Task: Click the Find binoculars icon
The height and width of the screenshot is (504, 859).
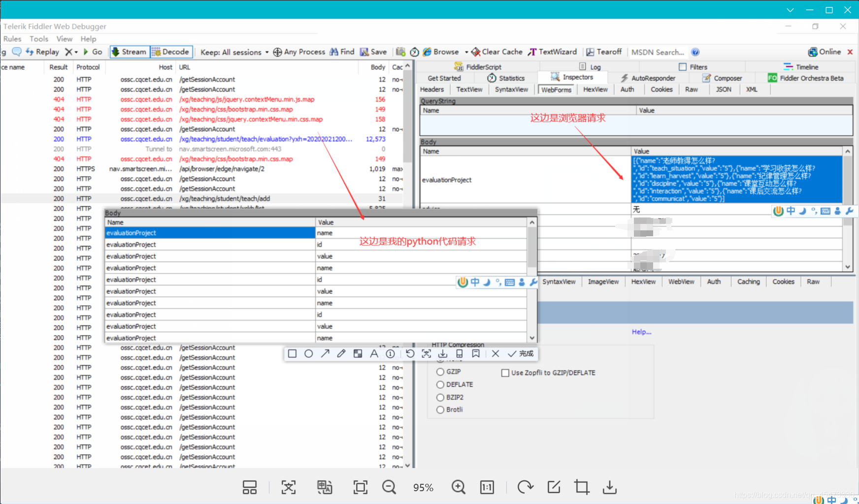Action: click(x=334, y=52)
